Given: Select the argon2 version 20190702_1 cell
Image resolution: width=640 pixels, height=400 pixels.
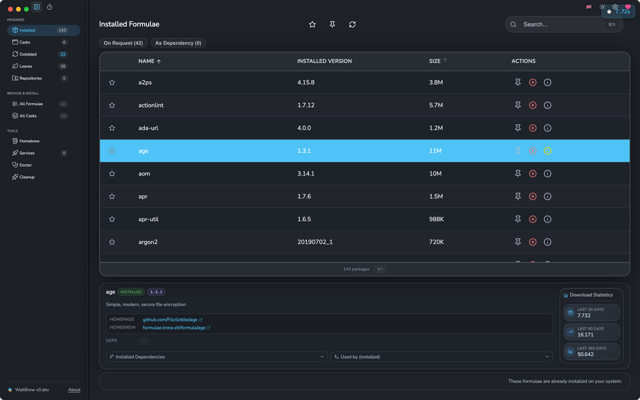Looking at the screenshot, I should pos(315,242).
